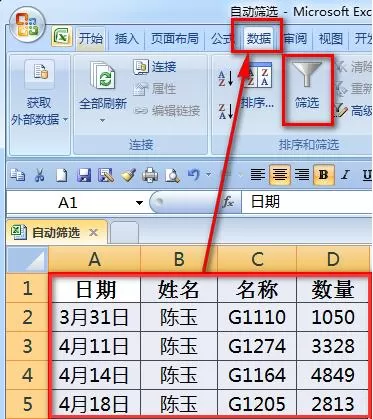373x419 pixels.
Task: Expand the undo history dropdown arrow
Action: tap(208, 174)
